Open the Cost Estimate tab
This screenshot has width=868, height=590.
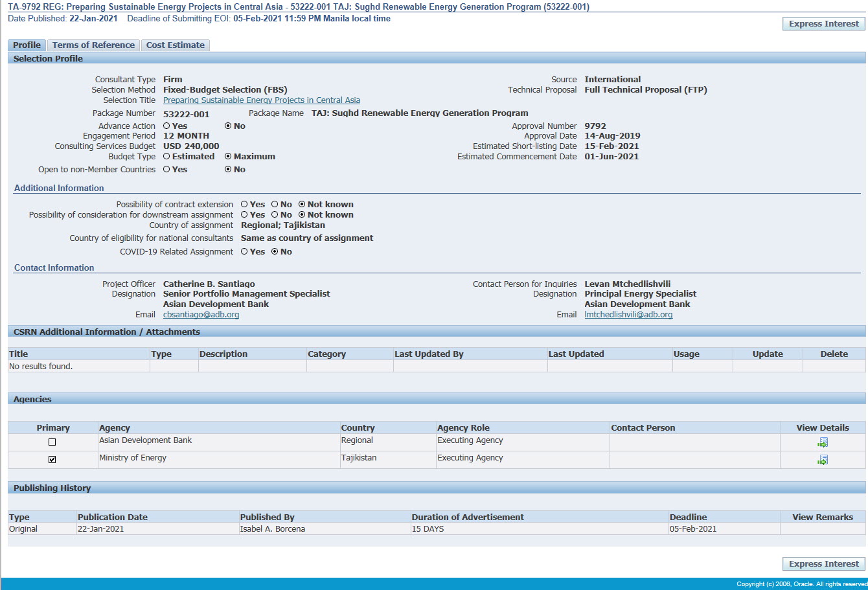pyautogui.click(x=175, y=45)
